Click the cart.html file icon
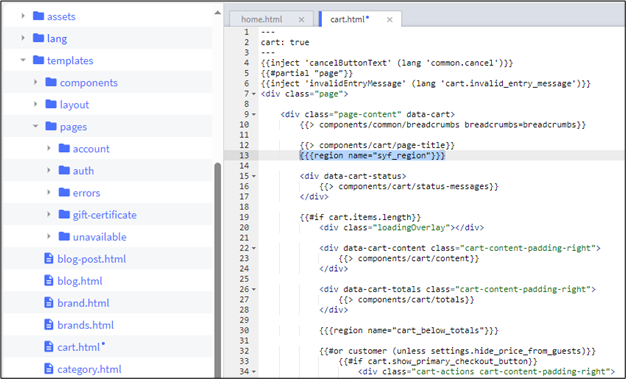 49,347
